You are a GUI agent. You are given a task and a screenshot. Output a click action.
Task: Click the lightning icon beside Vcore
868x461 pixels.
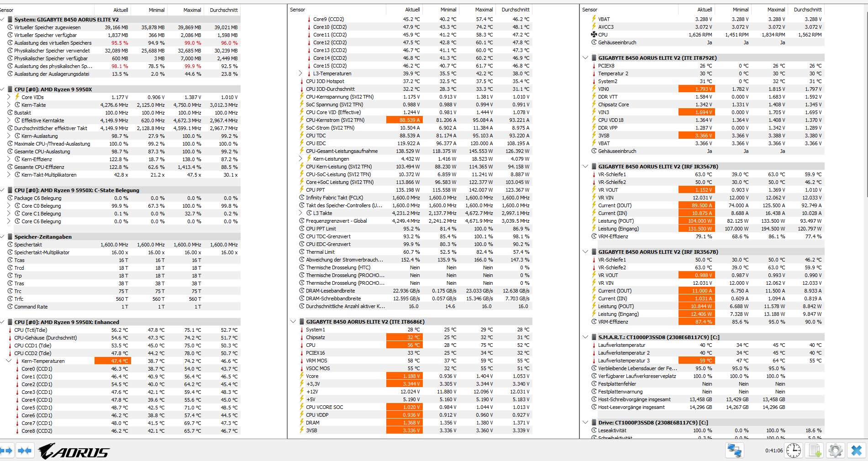pos(302,376)
